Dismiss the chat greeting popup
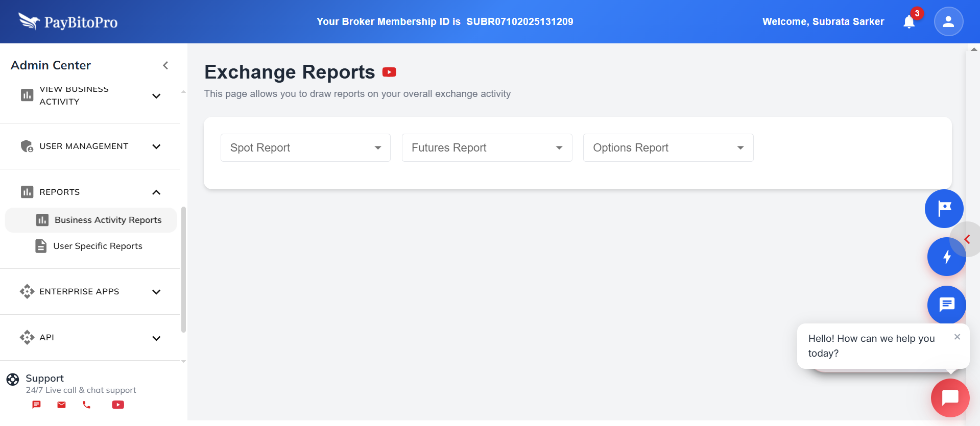The width and height of the screenshot is (980, 426). click(957, 337)
